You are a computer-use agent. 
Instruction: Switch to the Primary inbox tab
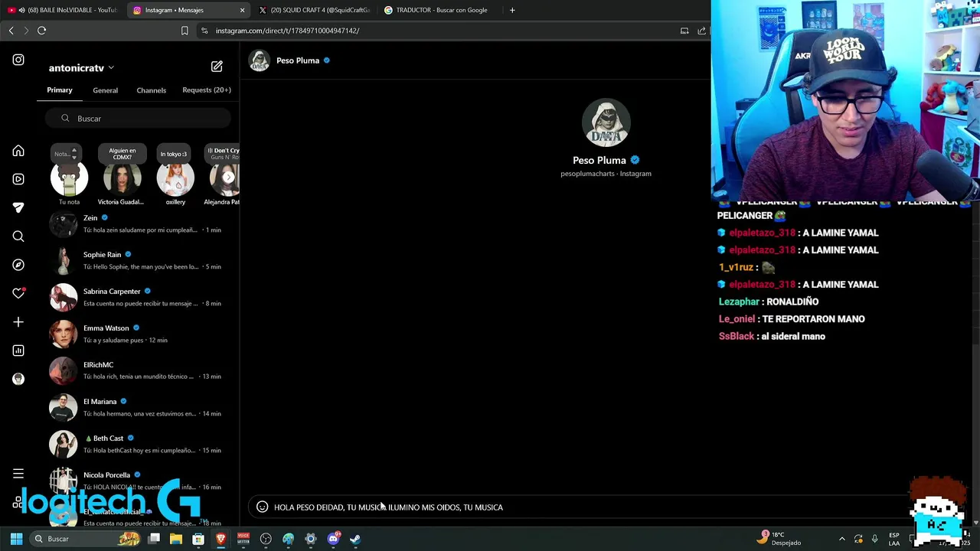(x=60, y=90)
